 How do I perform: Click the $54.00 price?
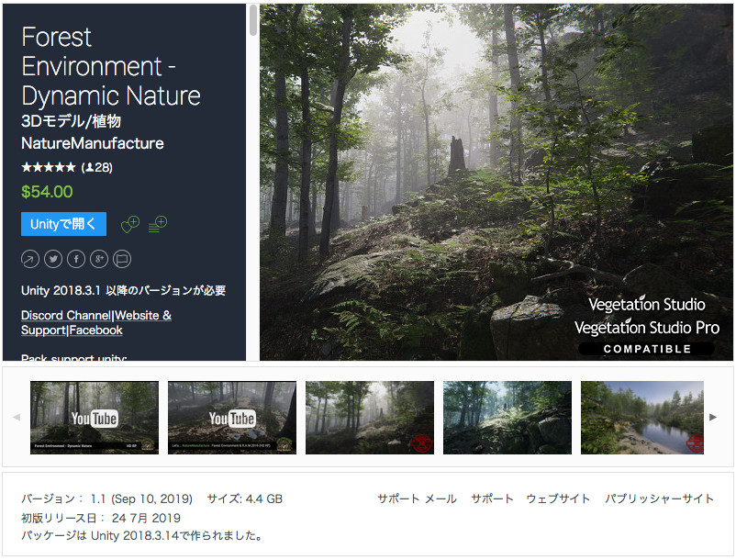(x=47, y=192)
